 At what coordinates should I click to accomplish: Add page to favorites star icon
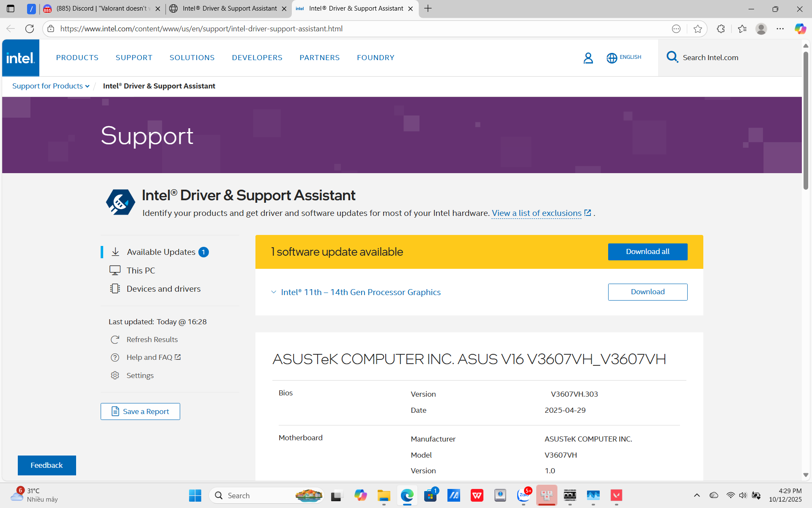point(697,29)
